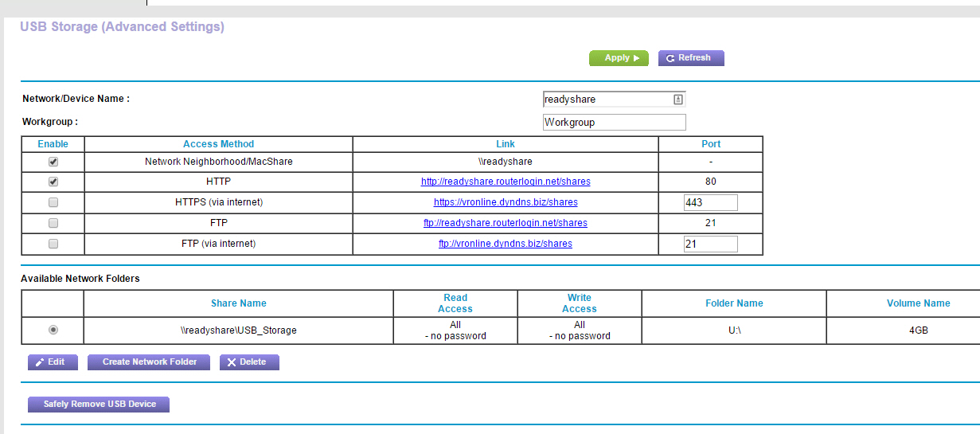Click the Workgroup text field
Screen dimensions: 980x434
pos(613,123)
